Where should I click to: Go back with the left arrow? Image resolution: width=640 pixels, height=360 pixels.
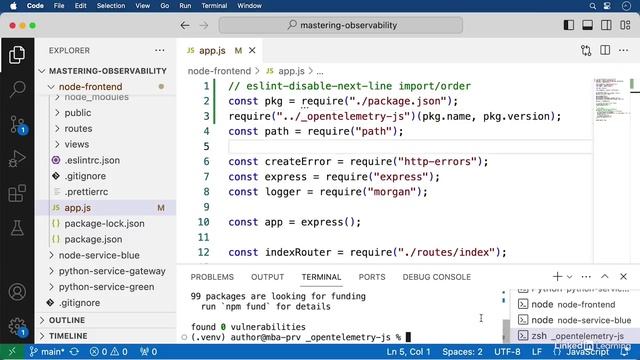click(x=185, y=25)
